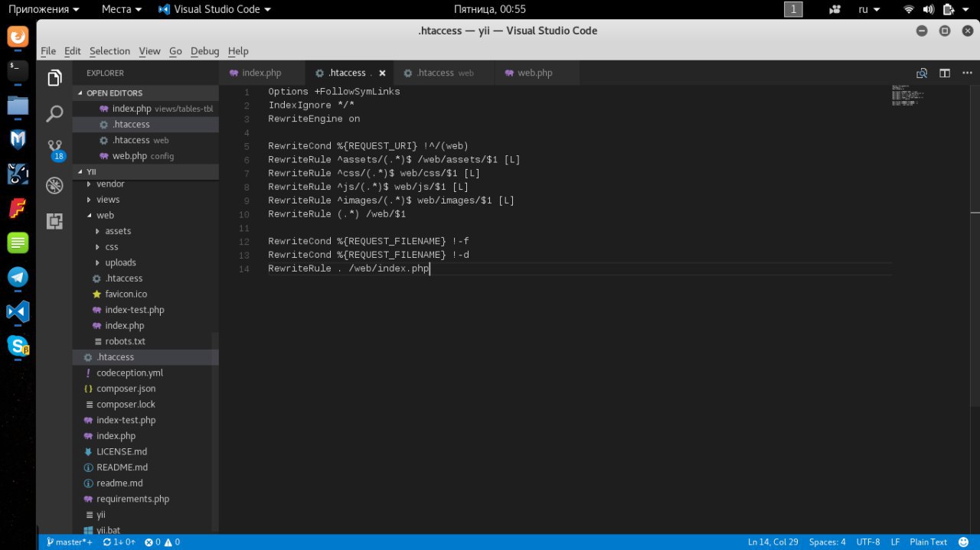Open the orange F application in dock
This screenshot has width=980, height=550.
[x=18, y=208]
